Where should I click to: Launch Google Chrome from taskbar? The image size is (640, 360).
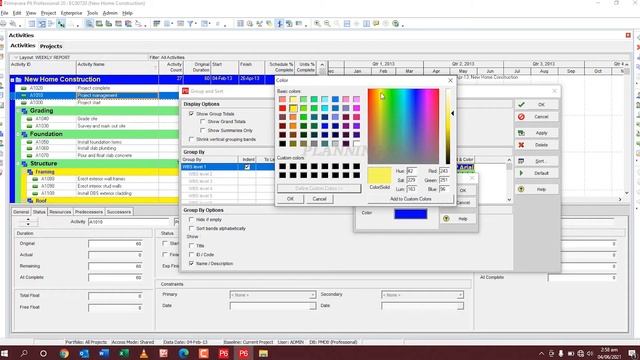pyautogui.click(x=64, y=353)
